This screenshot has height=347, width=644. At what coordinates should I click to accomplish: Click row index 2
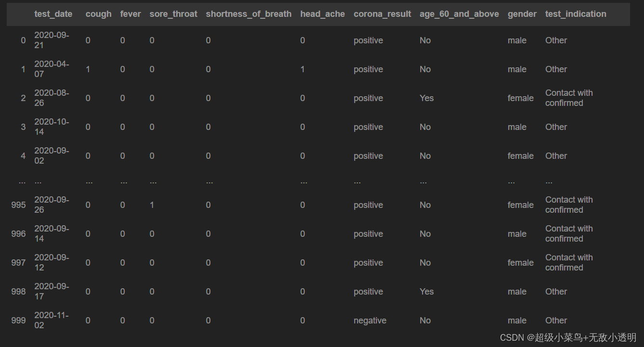23,98
